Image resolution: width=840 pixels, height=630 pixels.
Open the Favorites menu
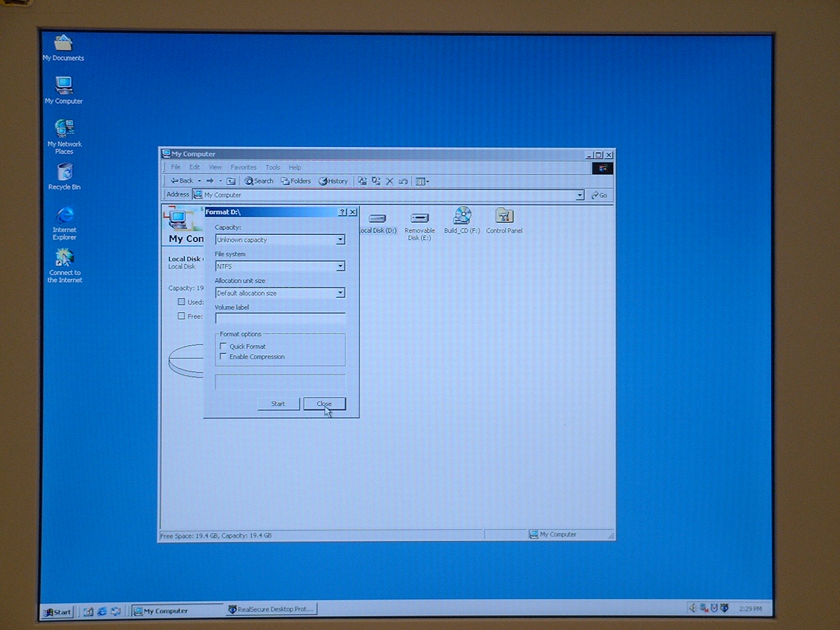(x=243, y=167)
